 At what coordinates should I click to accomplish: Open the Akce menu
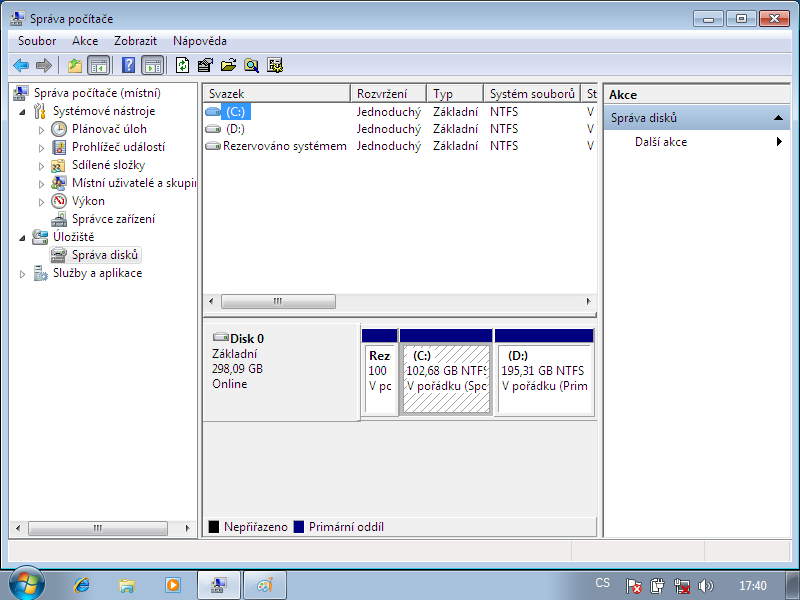coord(85,41)
